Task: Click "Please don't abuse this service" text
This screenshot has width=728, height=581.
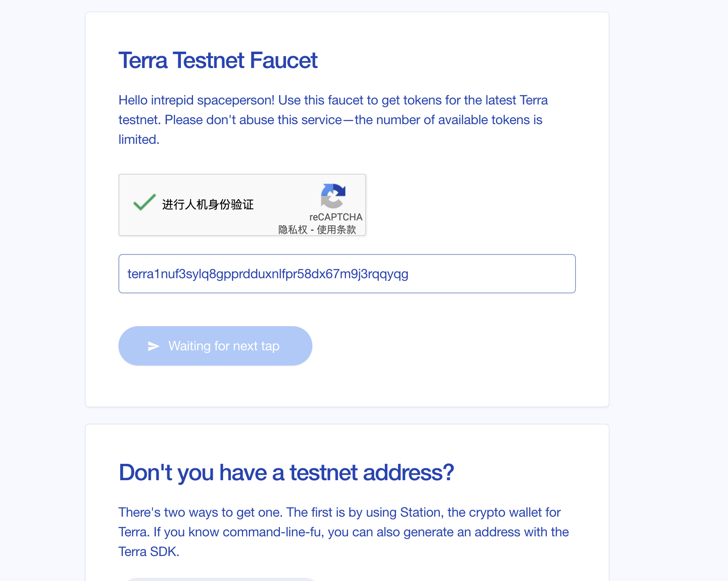Action: tap(253, 120)
